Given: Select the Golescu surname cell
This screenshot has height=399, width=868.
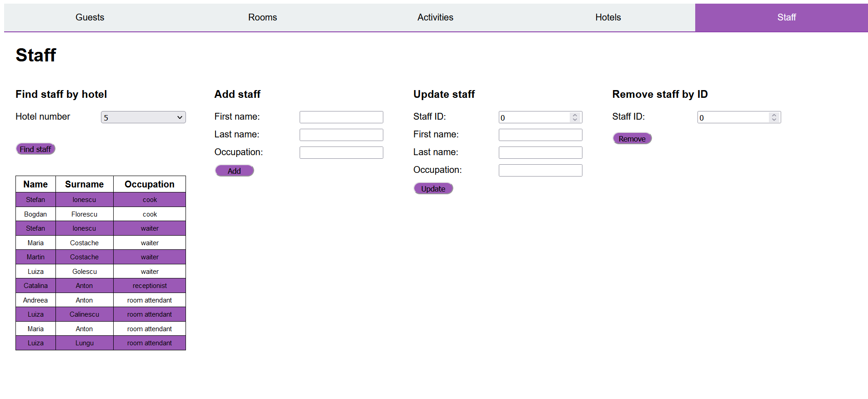Looking at the screenshot, I should [85, 271].
